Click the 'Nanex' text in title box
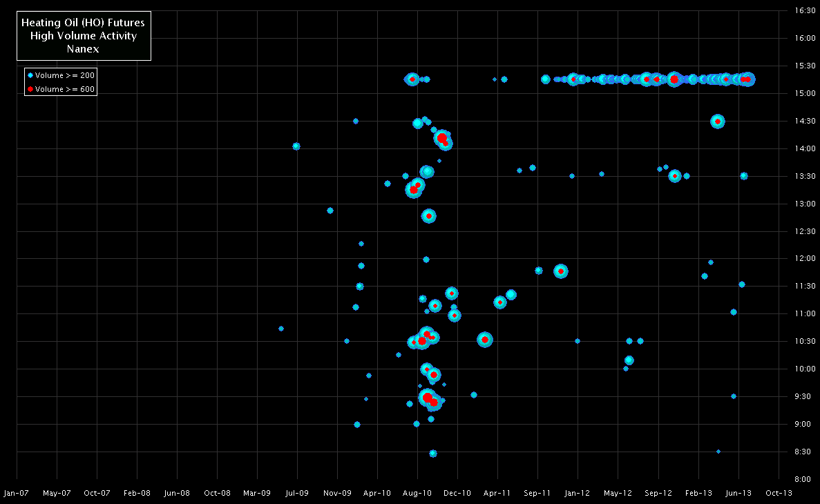This screenshot has height=504, width=820. [83, 48]
